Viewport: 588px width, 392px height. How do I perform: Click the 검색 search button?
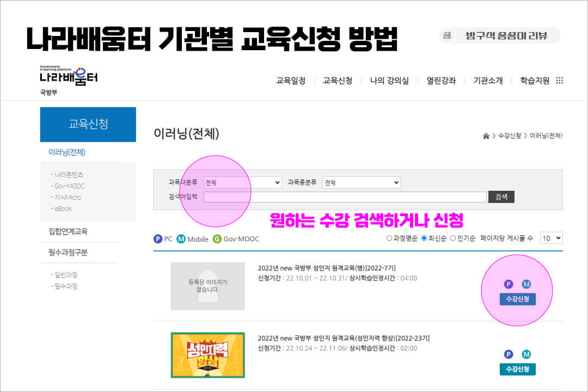[x=501, y=197]
